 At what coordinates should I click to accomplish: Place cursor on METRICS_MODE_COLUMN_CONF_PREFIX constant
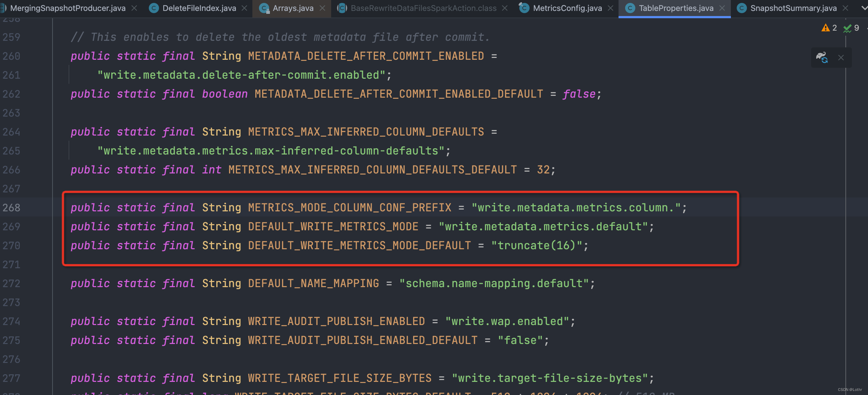coord(349,207)
